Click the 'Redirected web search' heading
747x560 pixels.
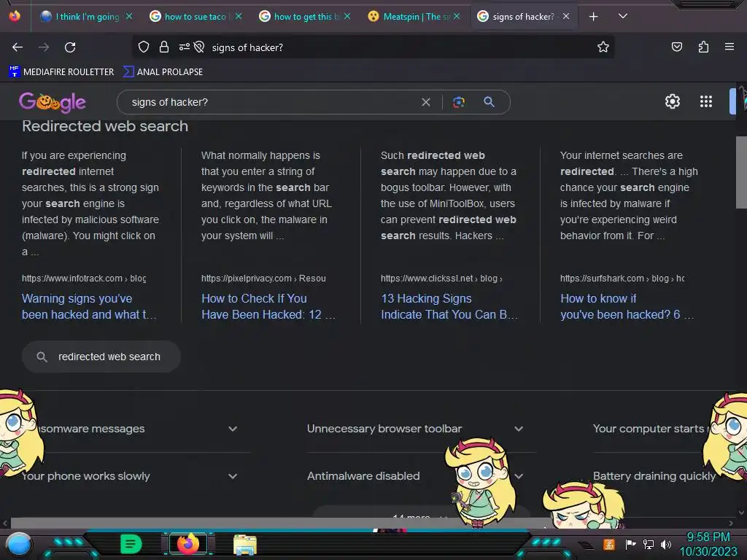point(105,126)
